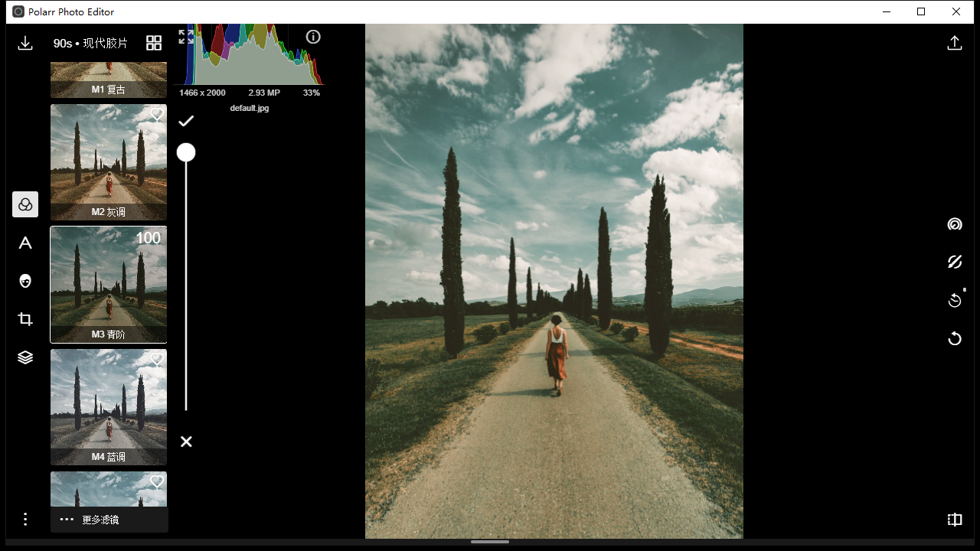Screen dimensions: 980x551
Task: Click the 2.93 MP text
Action: pos(264,93)
